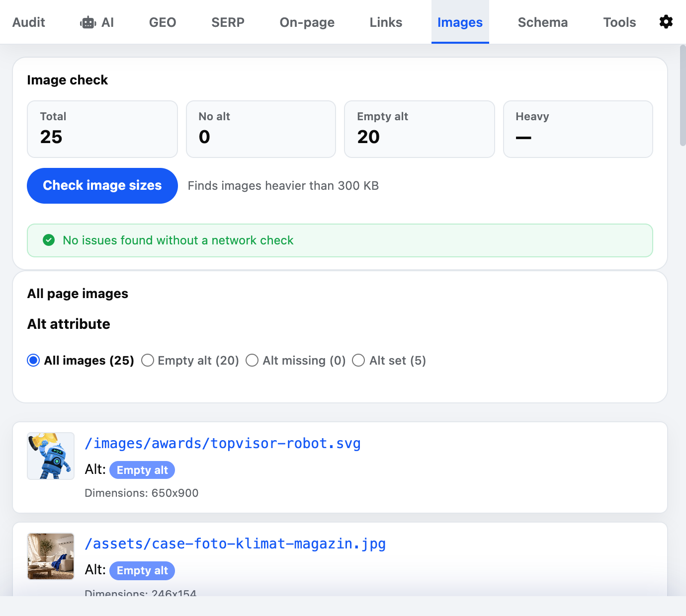Viewport: 686px width, 616px height.
Task: Click the 'All page images' heading
Action: (78, 294)
